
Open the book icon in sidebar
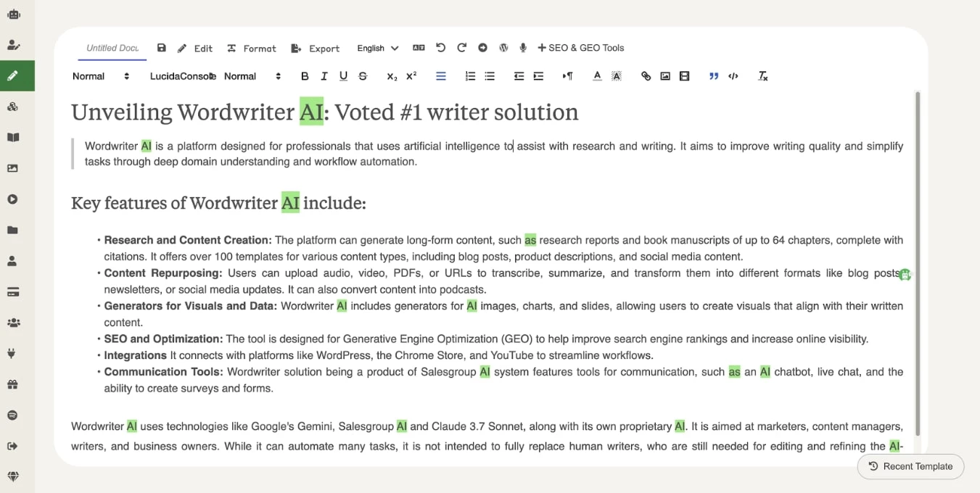pyautogui.click(x=13, y=137)
